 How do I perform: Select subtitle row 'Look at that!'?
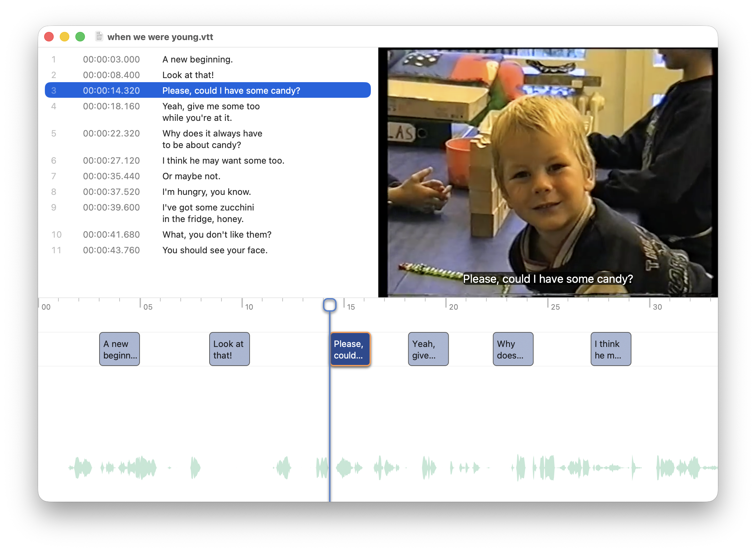tap(188, 75)
